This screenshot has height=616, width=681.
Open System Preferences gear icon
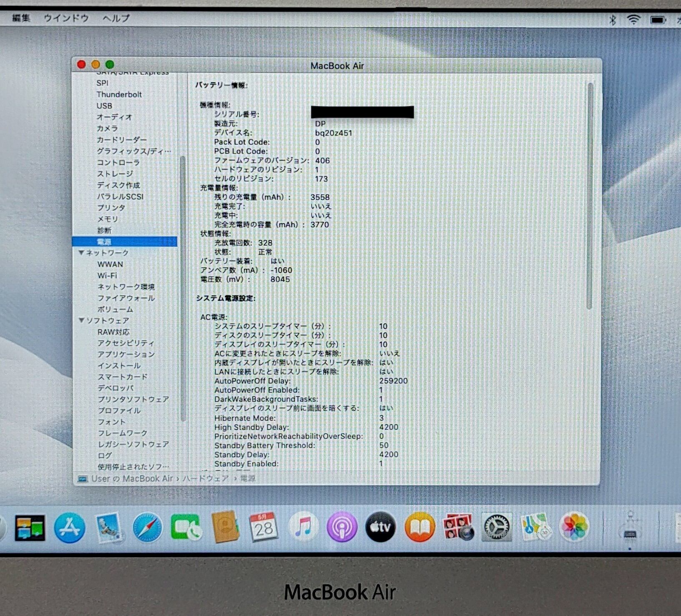(x=497, y=527)
